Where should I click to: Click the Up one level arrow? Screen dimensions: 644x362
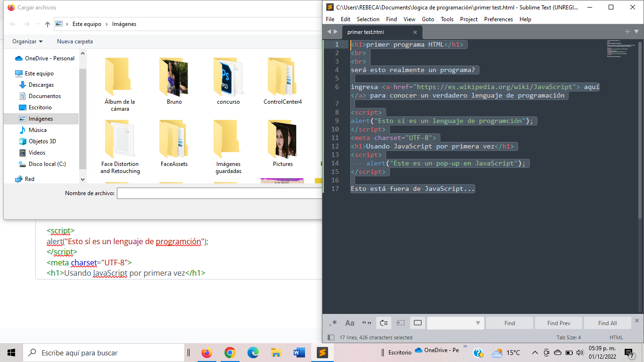click(x=48, y=24)
